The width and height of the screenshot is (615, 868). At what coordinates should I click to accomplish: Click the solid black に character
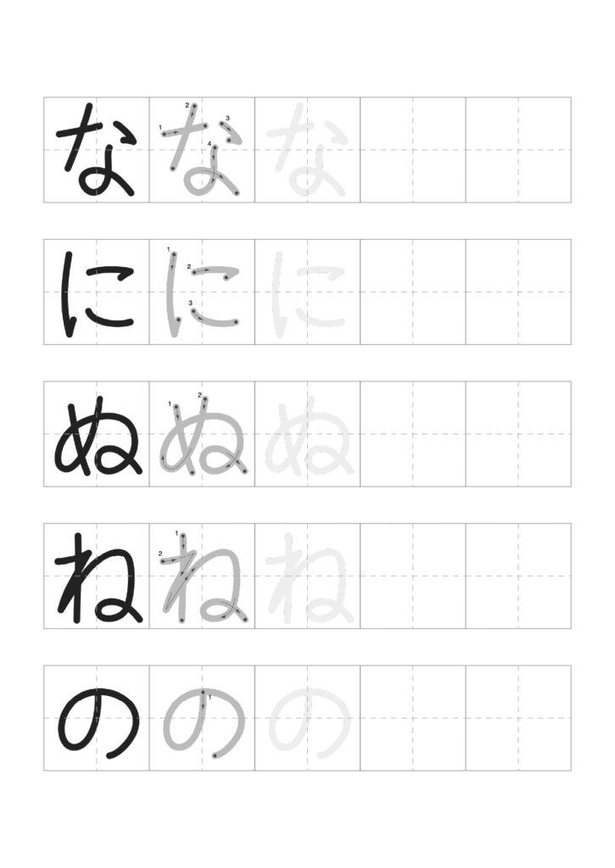[97, 292]
